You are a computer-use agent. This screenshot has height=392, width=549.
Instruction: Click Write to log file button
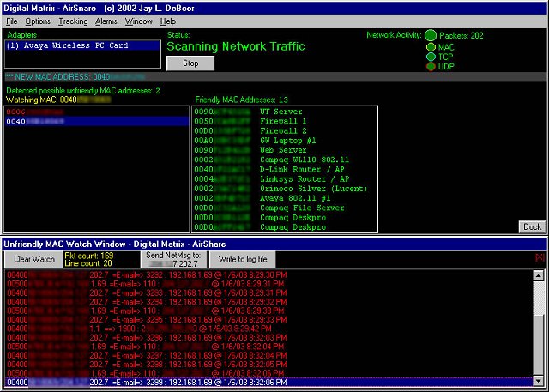pyautogui.click(x=243, y=259)
